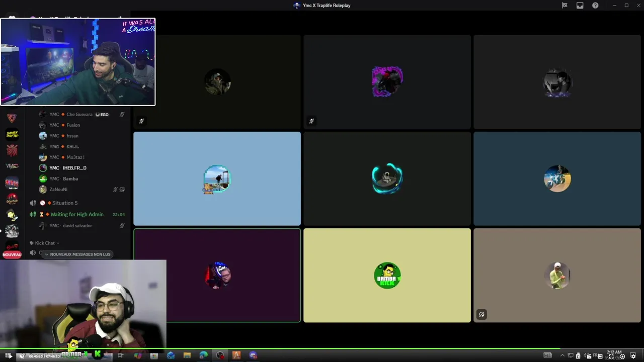644x362 pixels.
Task: Open Task View on the taskbar
Action: click(121, 356)
